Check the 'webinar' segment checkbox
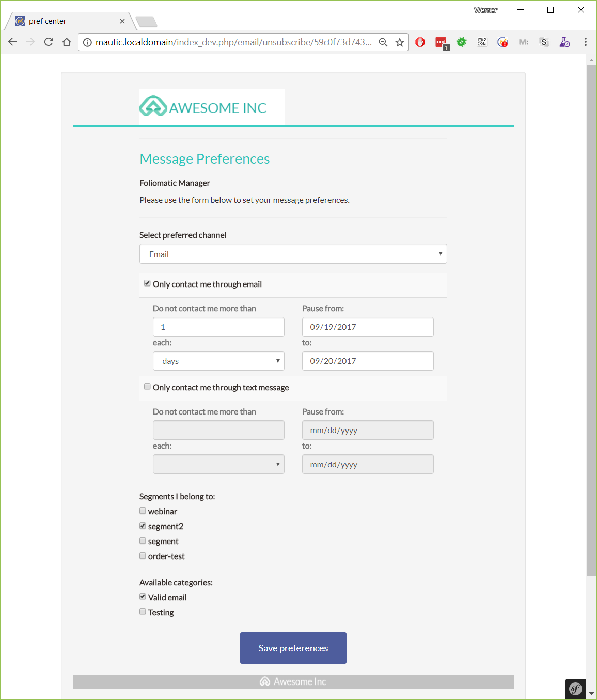Viewport: 597px width, 700px height. pyautogui.click(x=143, y=511)
